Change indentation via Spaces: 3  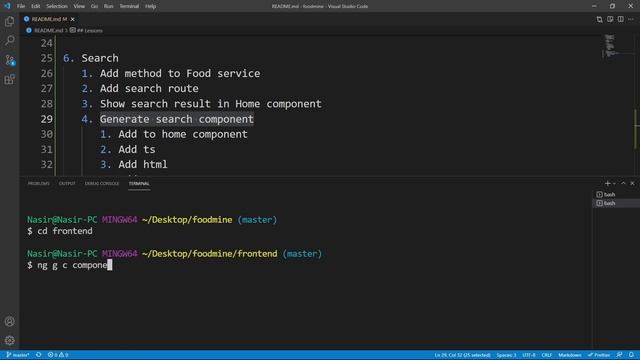click(x=506, y=355)
